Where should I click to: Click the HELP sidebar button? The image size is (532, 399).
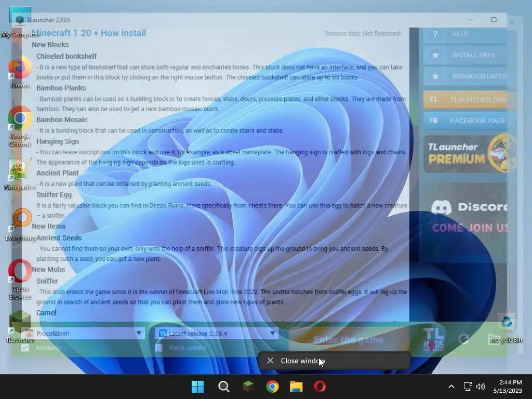465,34
